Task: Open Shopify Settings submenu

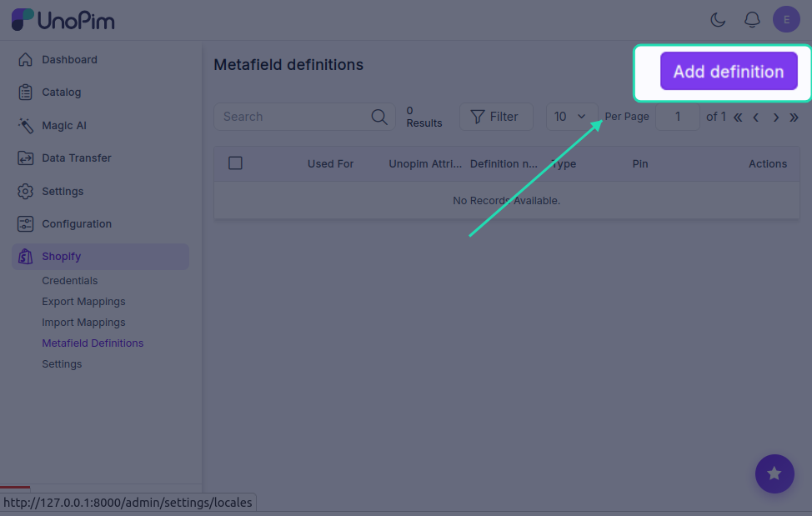Action: click(62, 363)
